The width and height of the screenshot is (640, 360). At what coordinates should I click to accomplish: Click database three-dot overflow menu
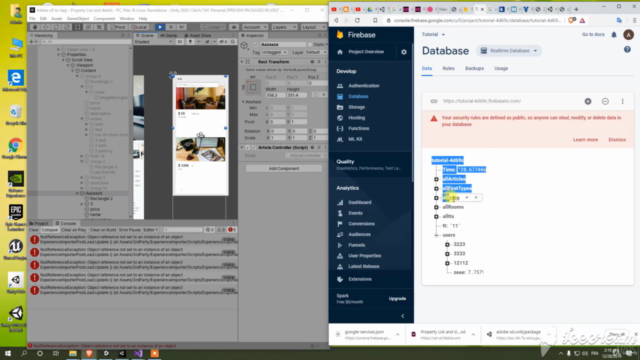[x=622, y=101]
